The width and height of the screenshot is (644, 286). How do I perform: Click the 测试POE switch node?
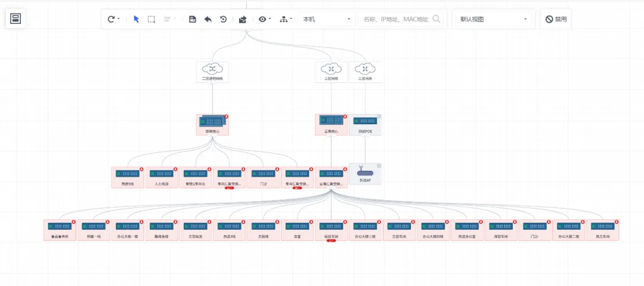tap(365, 124)
